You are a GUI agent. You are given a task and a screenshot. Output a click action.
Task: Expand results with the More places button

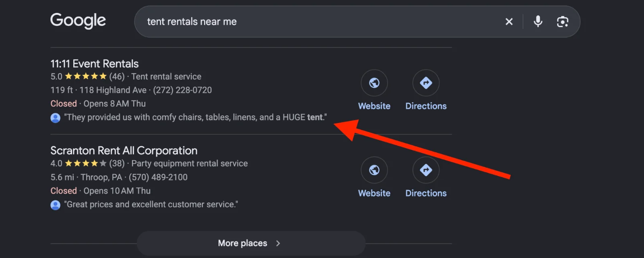click(x=251, y=243)
